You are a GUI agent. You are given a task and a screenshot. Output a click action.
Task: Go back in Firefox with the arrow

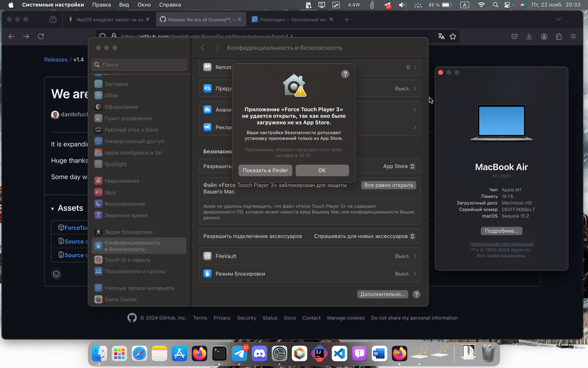[x=11, y=36]
